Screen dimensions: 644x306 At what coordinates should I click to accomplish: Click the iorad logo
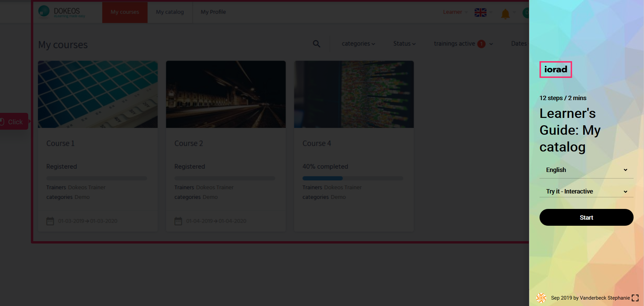coord(556,70)
